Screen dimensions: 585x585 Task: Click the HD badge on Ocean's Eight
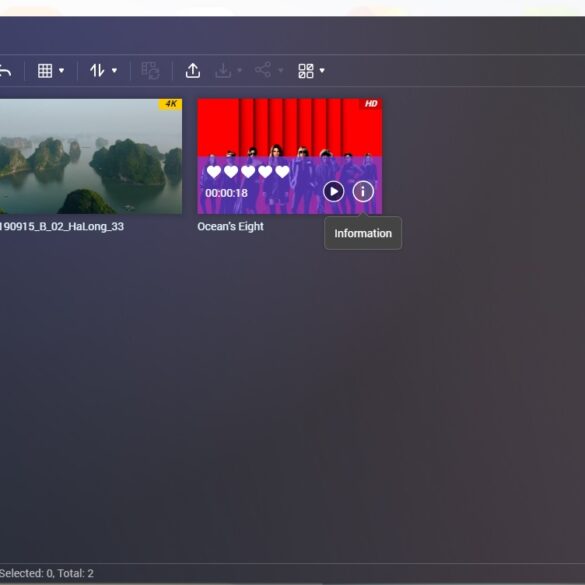[x=371, y=103]
